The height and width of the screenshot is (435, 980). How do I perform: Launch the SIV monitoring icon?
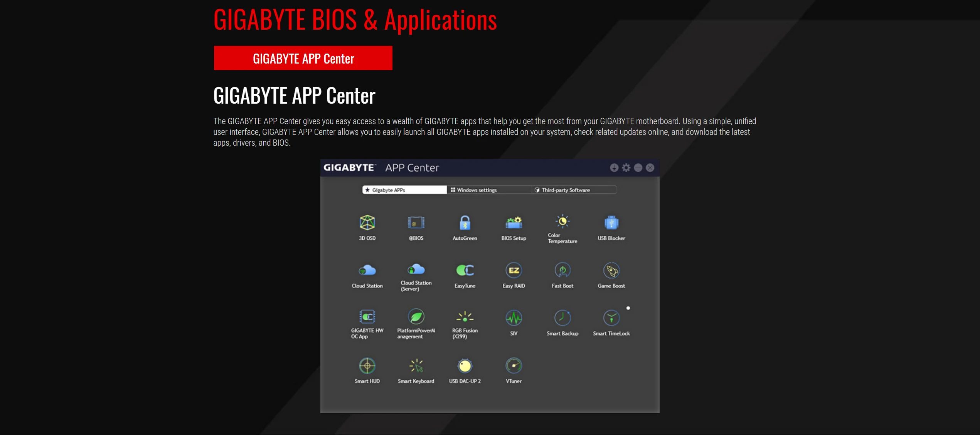(514, 318)
